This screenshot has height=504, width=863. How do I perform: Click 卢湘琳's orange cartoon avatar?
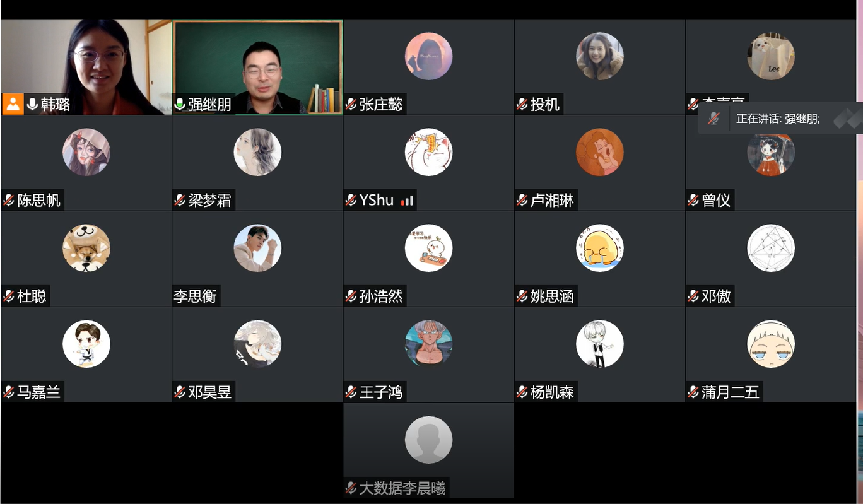[x=600, y=152]
